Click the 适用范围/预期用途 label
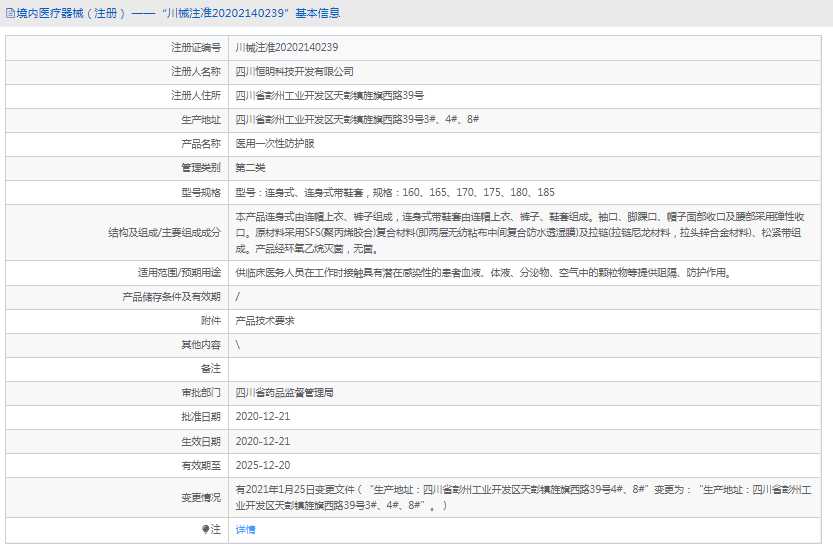The height and width of the screenshot is (548, 833). tap(179, 273)
